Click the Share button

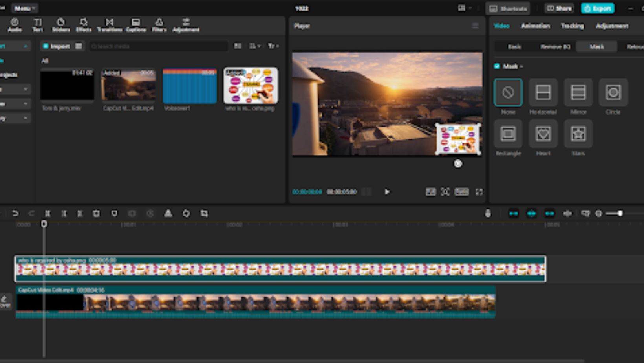click(559, 8)
